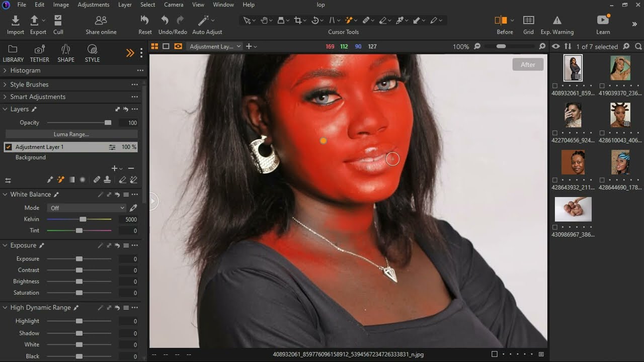
Task: Select the Erase Mask tool in Layers
Action: coord(122,179)
